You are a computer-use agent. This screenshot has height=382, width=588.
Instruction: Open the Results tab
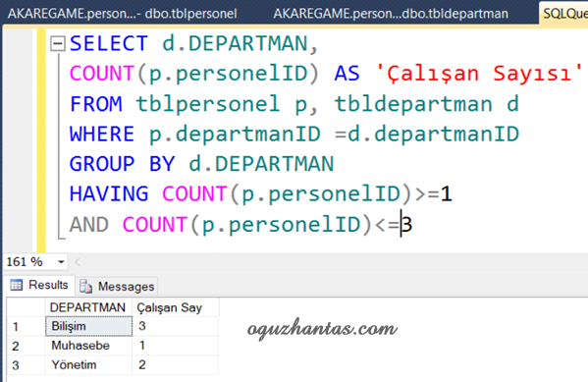click(39, 285)
